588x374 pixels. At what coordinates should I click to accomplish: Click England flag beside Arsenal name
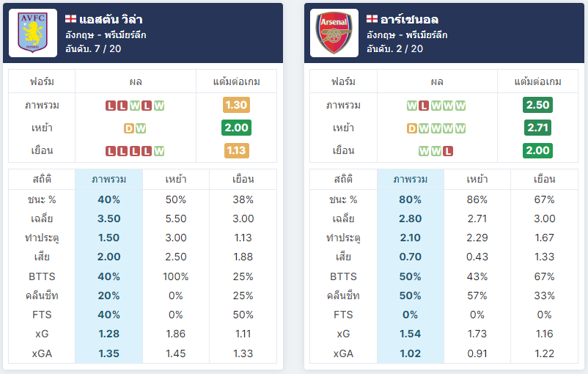[x=372, y=19]
